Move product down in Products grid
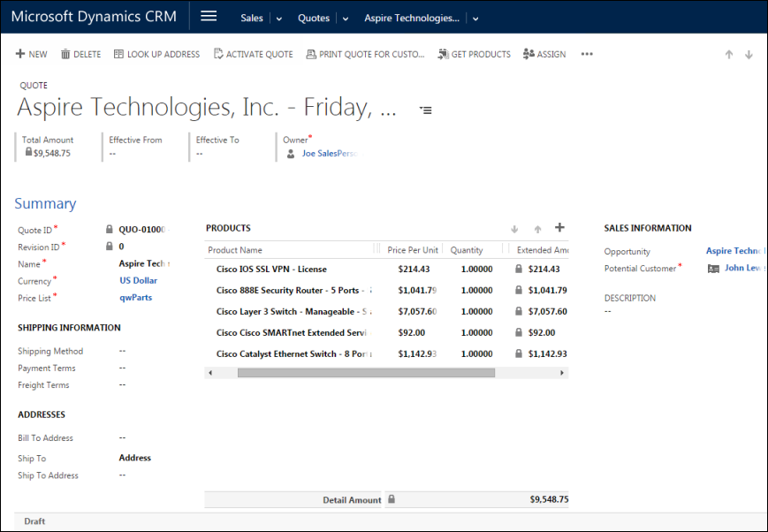 click(x=515, y=229)
